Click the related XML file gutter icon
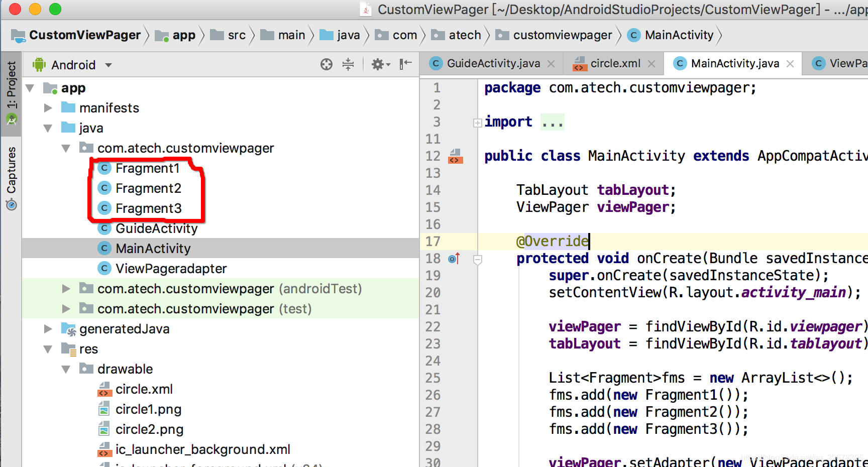 pos(456,156)
